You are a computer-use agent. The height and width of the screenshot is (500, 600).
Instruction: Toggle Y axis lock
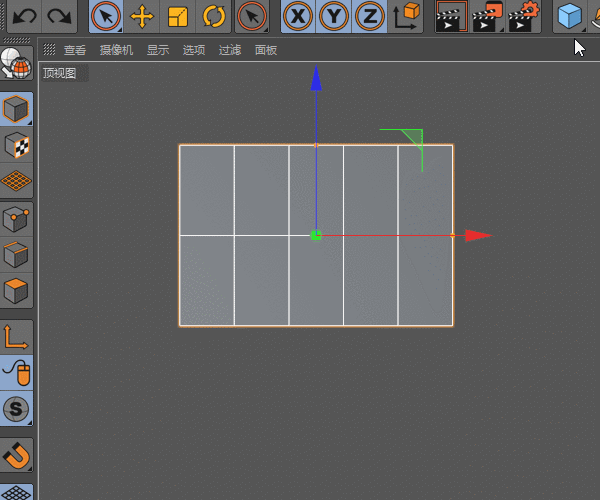tap(334, 16)
